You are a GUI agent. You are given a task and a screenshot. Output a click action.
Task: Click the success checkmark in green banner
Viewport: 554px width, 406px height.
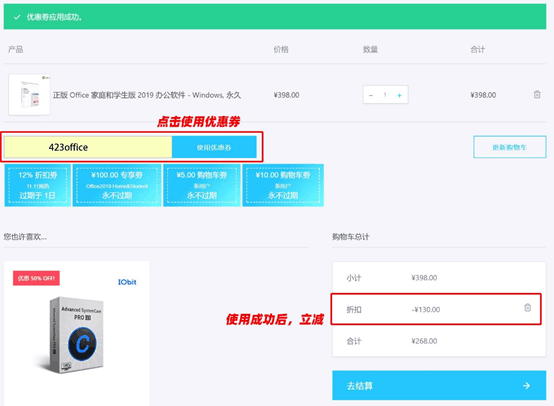tap(17, 17)
